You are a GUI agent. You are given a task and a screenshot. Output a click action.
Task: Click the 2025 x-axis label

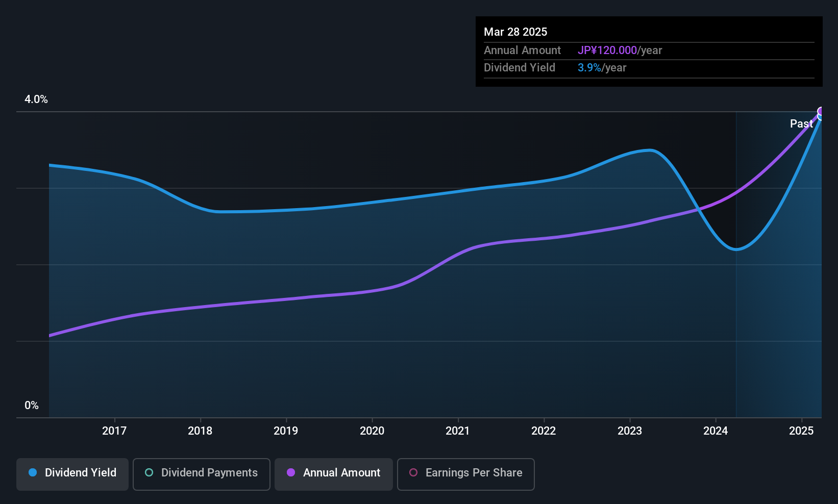point(801,431)
